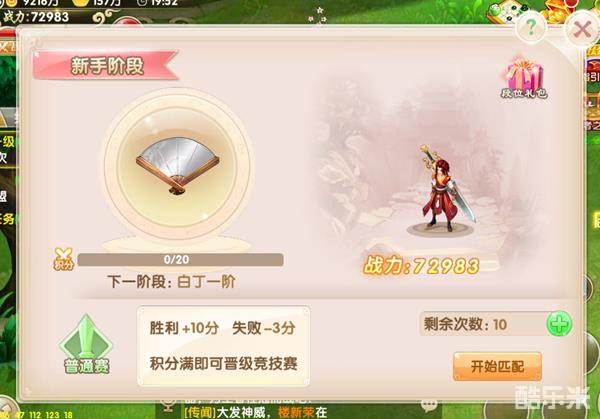Click the 0/20 points progress bar
Screen dimensions: 600x419
(180, 259)
